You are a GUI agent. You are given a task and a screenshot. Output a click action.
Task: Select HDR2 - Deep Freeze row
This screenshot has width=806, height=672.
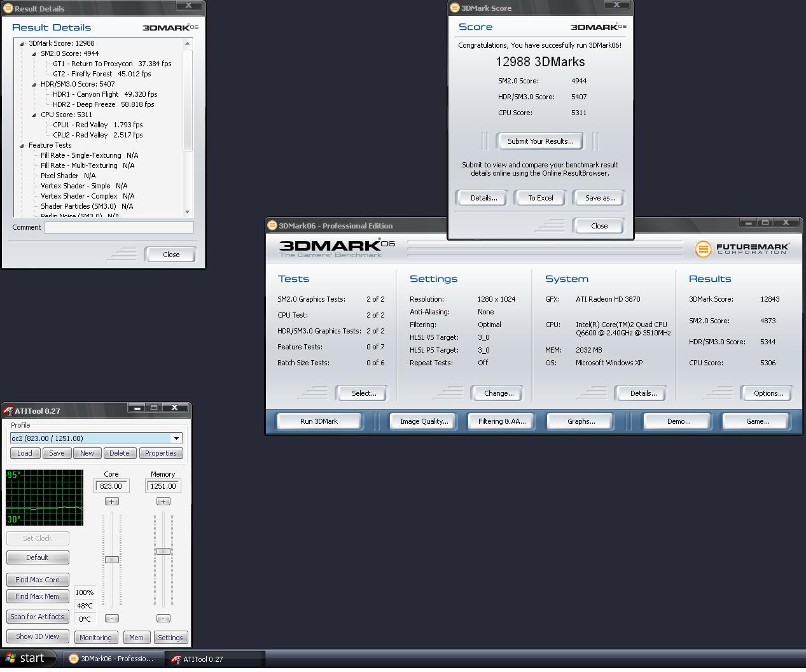point(103,104)
